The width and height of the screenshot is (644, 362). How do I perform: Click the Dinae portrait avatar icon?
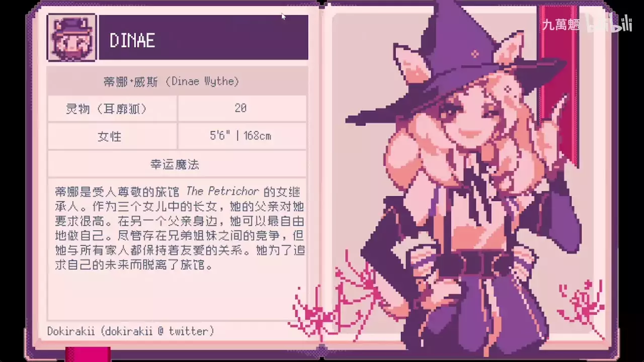pyautogui.click(x=71, y=37)
